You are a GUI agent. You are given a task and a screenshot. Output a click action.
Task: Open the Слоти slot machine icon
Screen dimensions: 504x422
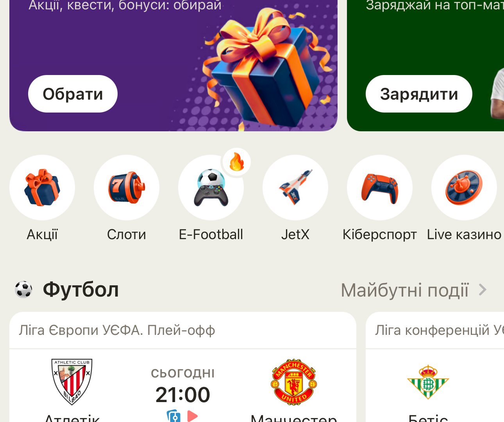(127, 188)
